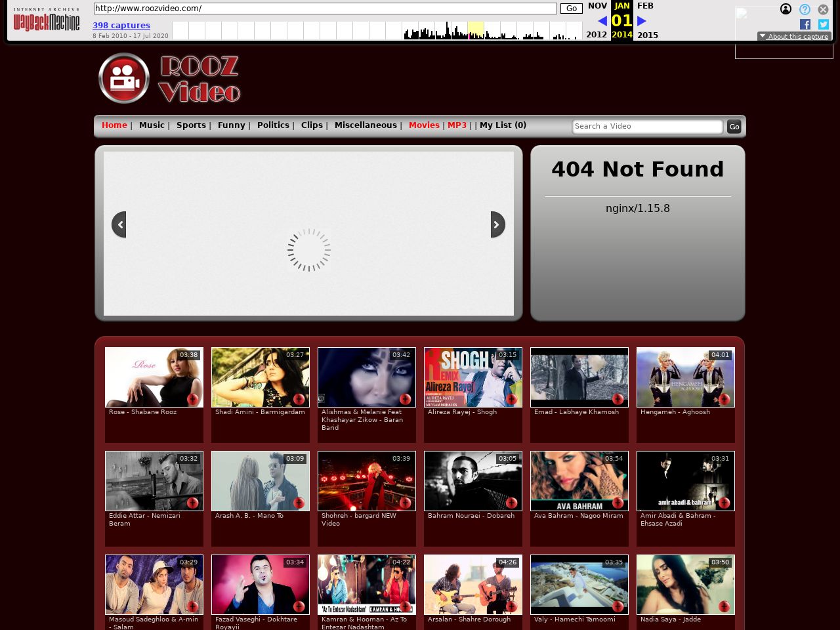Focus the Search a Video field
The width and height of the screenshot is (840, 630).
(647, 127)
